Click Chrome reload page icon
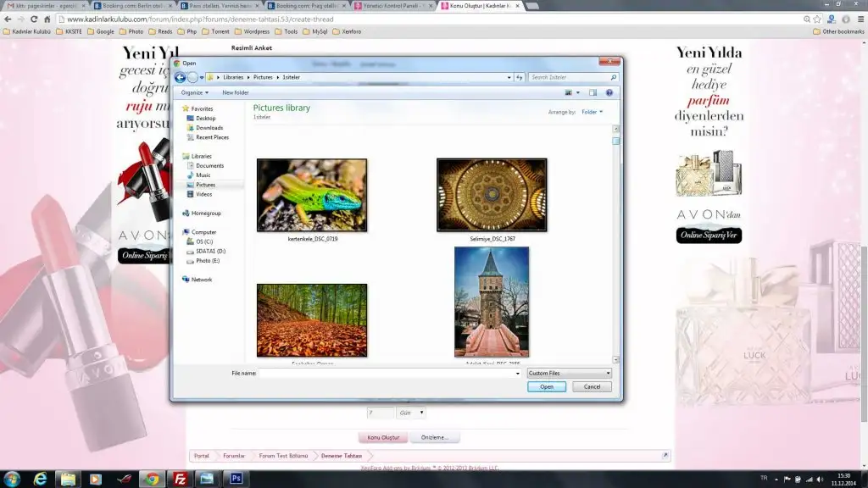 click(x=34, y=19)
